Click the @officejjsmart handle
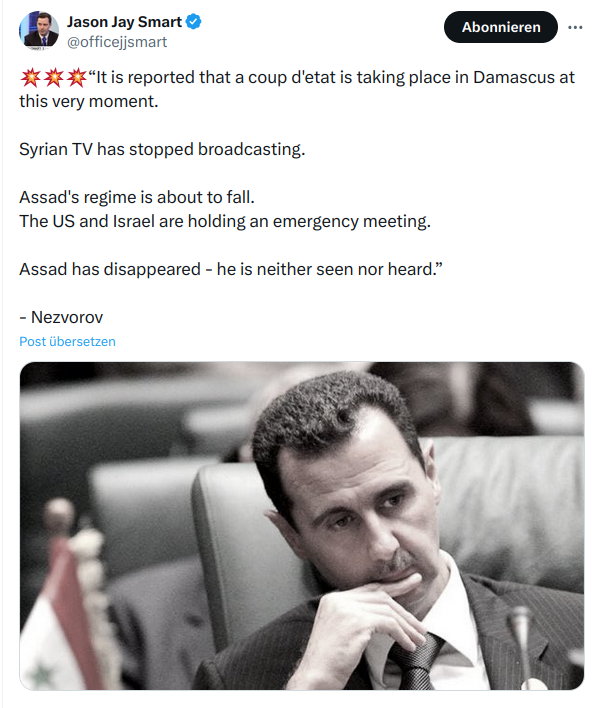The image size is (594, 708). (117, 42)
